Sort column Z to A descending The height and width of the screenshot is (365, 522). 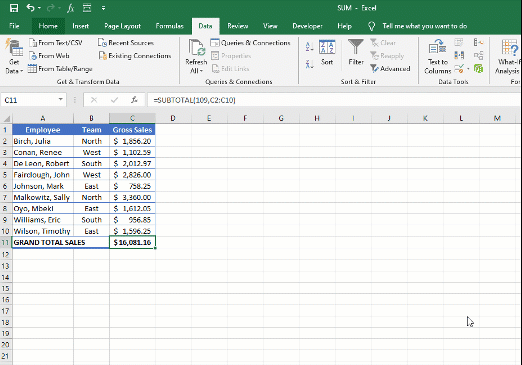tap(309, 64)
